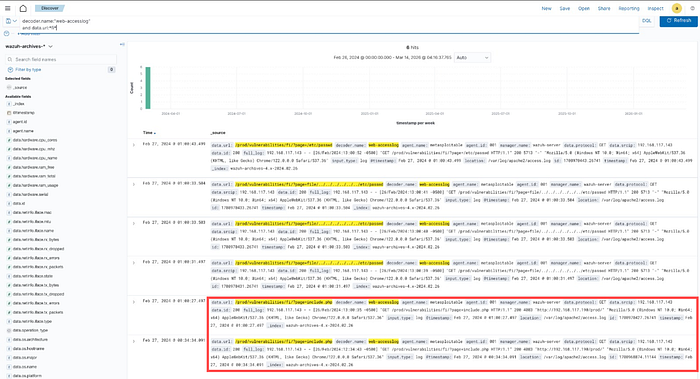Viewport: 700px width, 379px height.
Task: Click the Filter by type icon
Action: 10,70
